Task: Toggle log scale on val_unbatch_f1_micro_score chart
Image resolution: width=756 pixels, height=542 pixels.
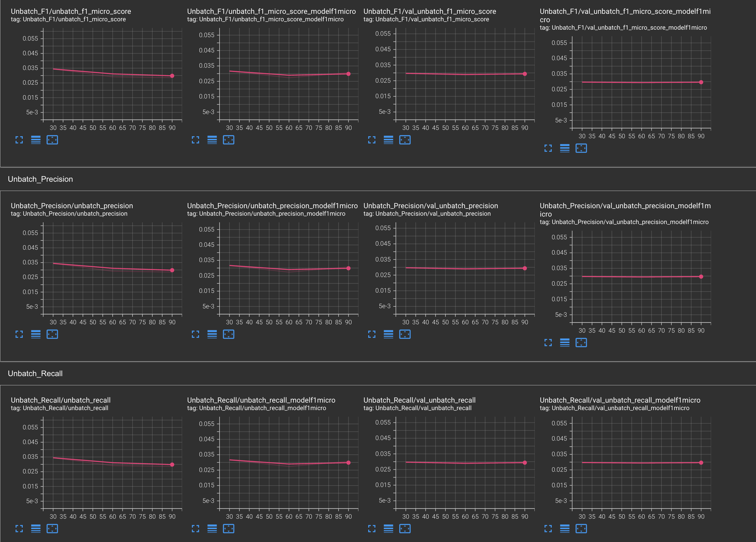Action: [x=388, y=140]
